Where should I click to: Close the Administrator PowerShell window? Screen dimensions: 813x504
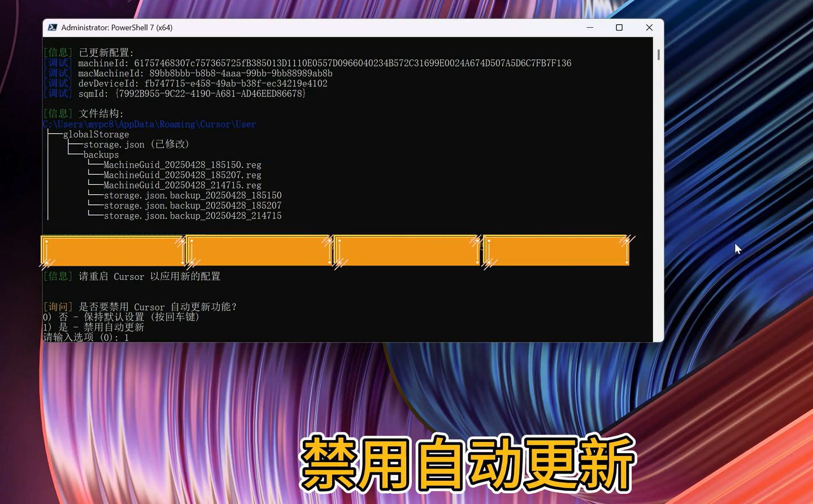(649, 27)
